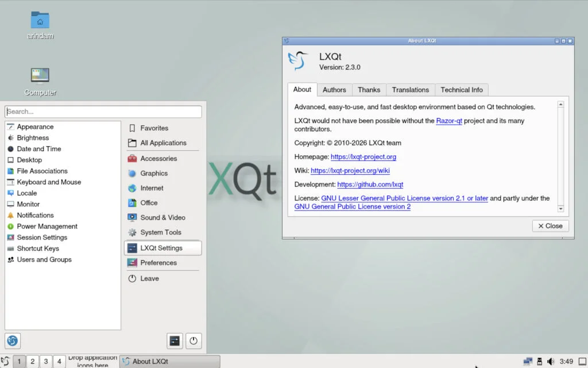Click inside the Search field
The height and width of the screenshot is (368, 588).
103,111
